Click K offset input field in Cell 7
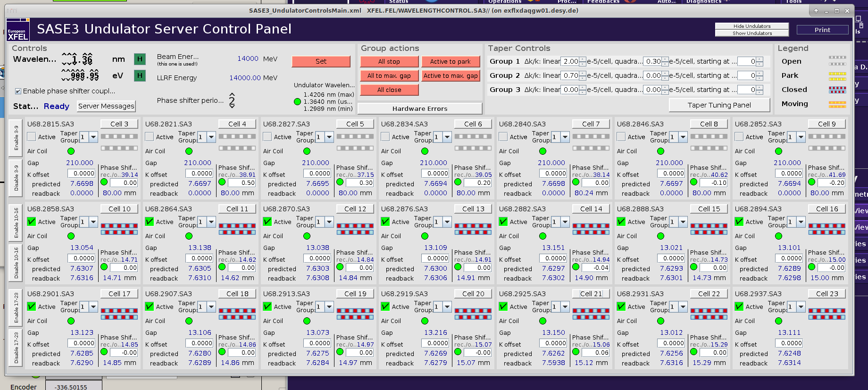 (x=553, y=174)
